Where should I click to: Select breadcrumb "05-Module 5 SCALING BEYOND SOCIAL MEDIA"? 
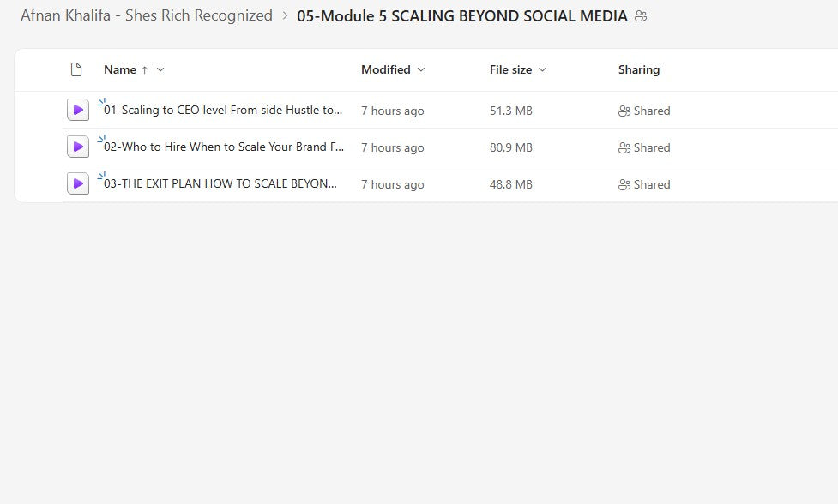(460, 15)
